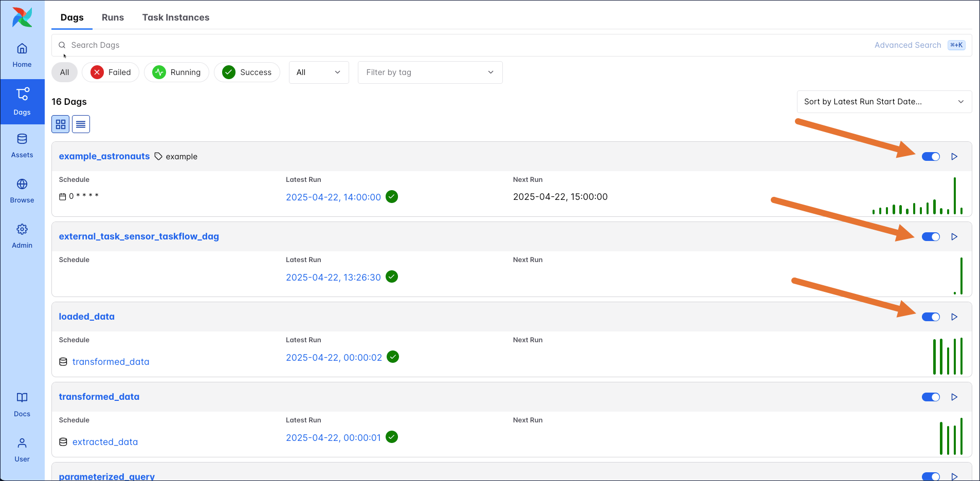Switch to card grid view
This screenshot has height=481, width=980.
pyautogui.click(x=61, y=124)
